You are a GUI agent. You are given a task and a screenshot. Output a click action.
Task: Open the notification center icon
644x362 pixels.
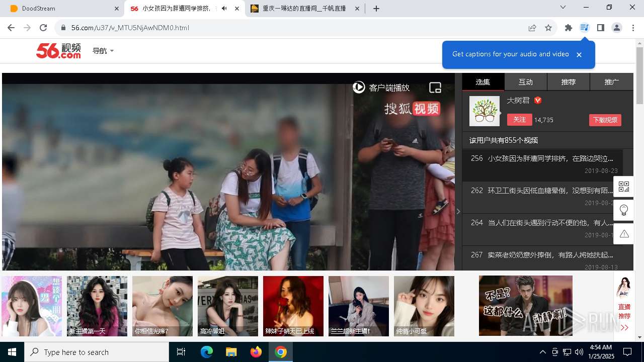coord(627,352)
